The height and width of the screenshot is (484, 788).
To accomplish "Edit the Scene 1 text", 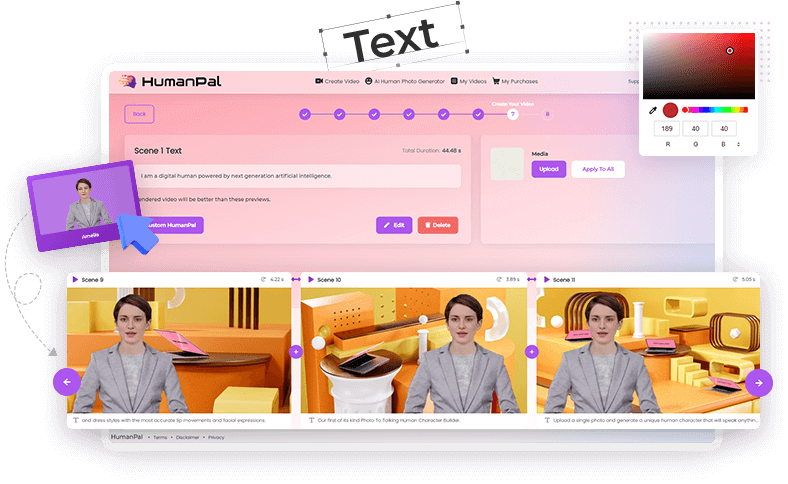I will point(394,225).
